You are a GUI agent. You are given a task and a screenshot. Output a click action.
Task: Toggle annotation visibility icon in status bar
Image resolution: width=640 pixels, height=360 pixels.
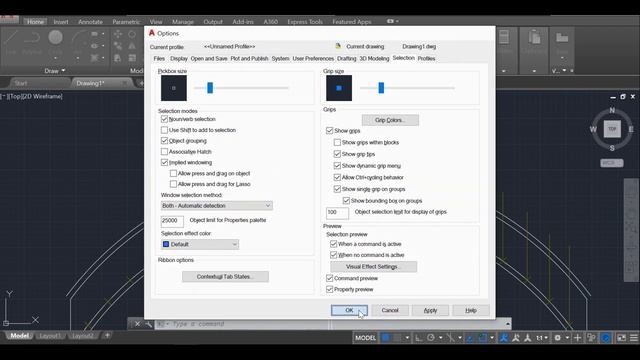pyautogui.click(x=504, y=338)
